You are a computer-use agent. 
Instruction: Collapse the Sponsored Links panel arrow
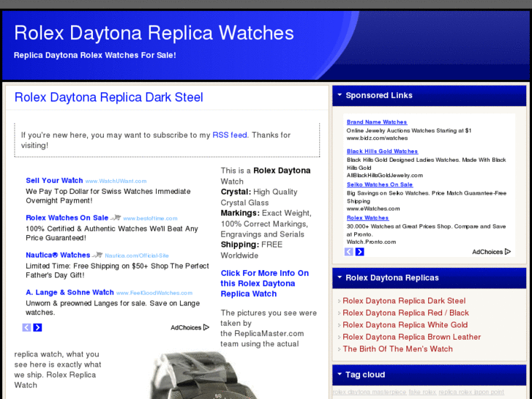pyautogui.click(x=340, y=95)
